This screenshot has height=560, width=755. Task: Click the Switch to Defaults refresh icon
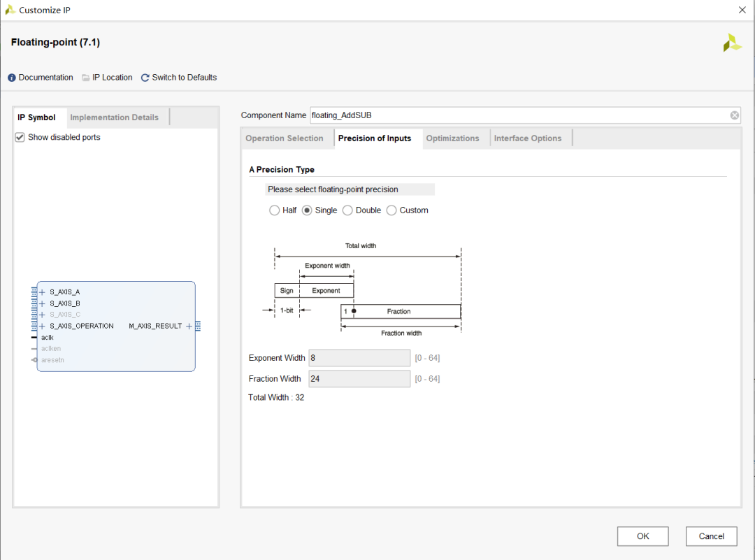click(145, 78)
